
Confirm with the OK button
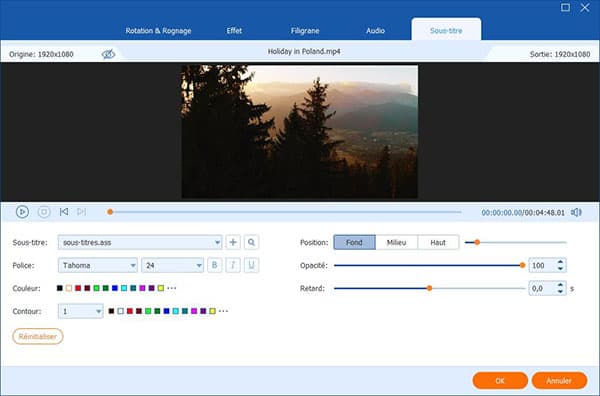[500, 380]
